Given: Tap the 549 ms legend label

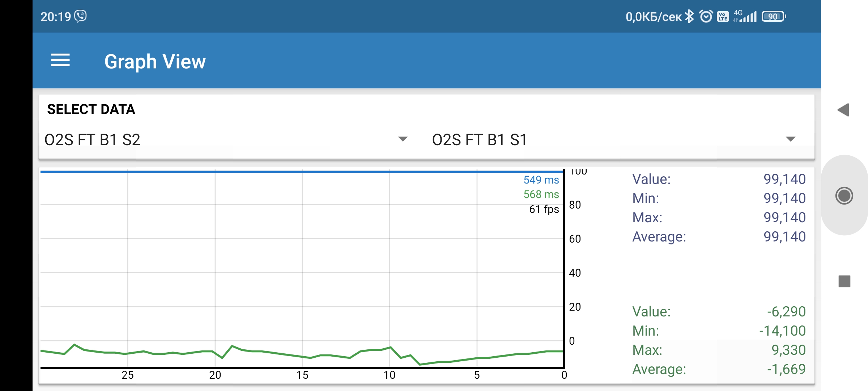Looking at the screenshot, I should (x=541, y=180).
